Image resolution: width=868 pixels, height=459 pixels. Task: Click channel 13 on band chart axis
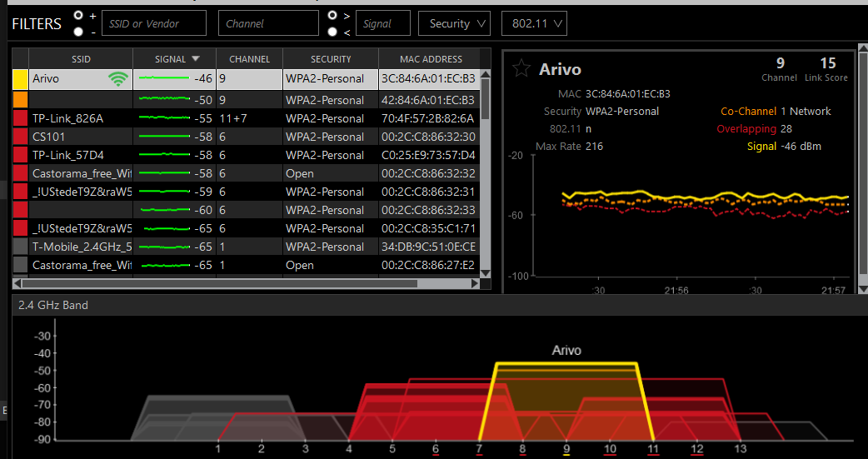(x=740, y=449)
